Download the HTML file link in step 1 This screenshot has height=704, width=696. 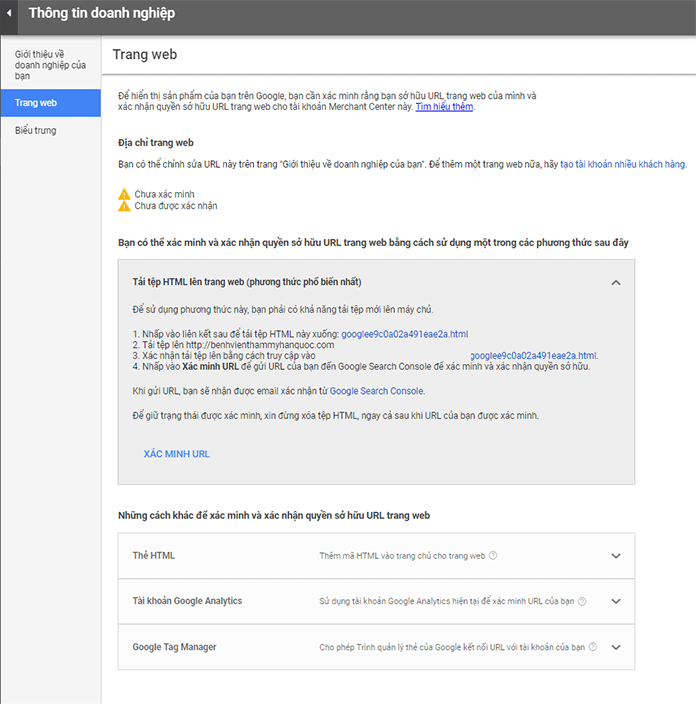tap(404, 334)
